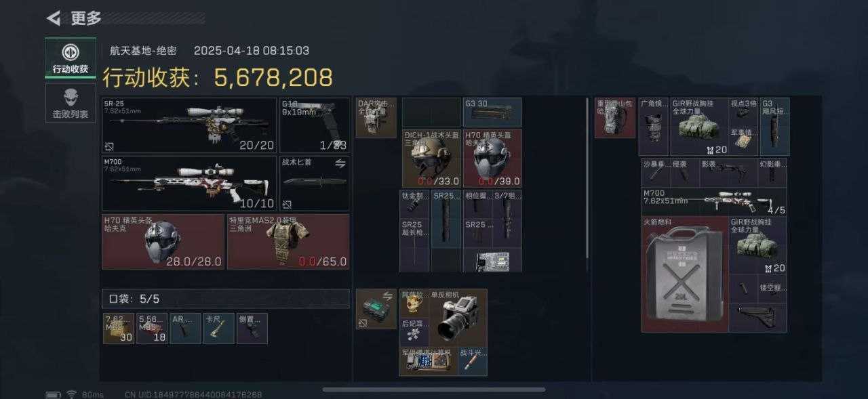Select the M700 sniper rifle in weapon slot
868x399 pixels.
(189, 183)
